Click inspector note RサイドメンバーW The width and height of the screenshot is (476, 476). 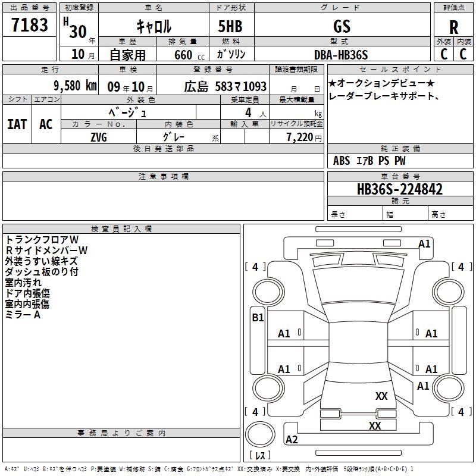pos(46,250)
